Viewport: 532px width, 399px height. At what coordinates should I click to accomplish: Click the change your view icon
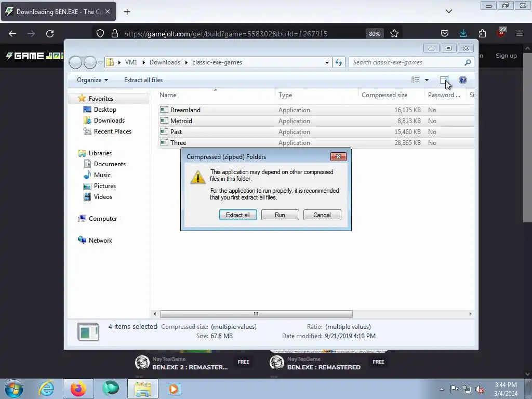tap(416, 80)
